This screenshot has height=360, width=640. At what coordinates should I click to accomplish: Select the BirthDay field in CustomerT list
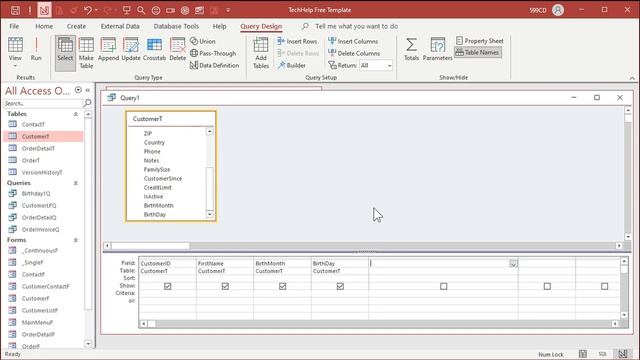155,214
